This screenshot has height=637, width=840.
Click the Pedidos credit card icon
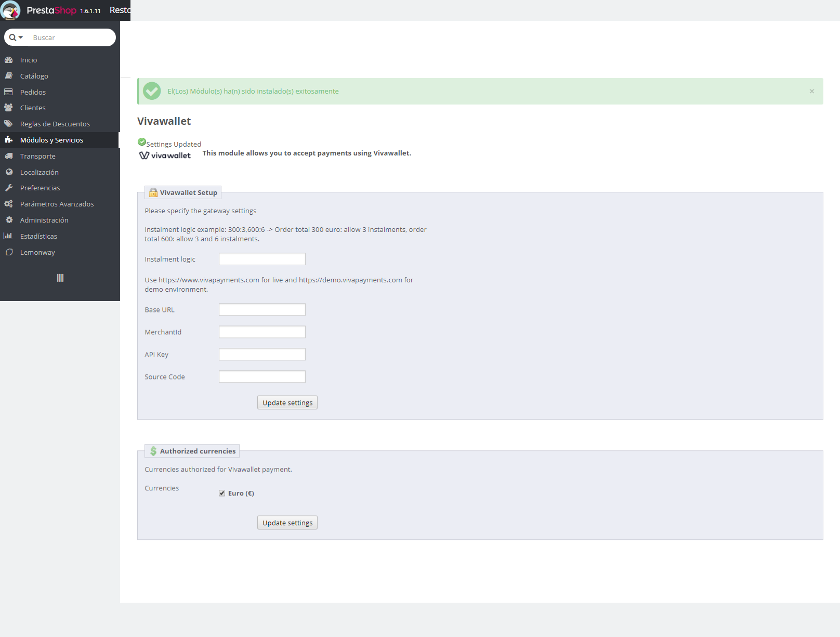[x=9, y=92]
